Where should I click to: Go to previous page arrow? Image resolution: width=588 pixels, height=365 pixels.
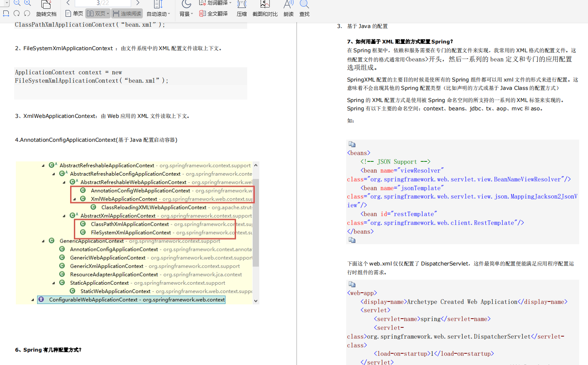68,3
